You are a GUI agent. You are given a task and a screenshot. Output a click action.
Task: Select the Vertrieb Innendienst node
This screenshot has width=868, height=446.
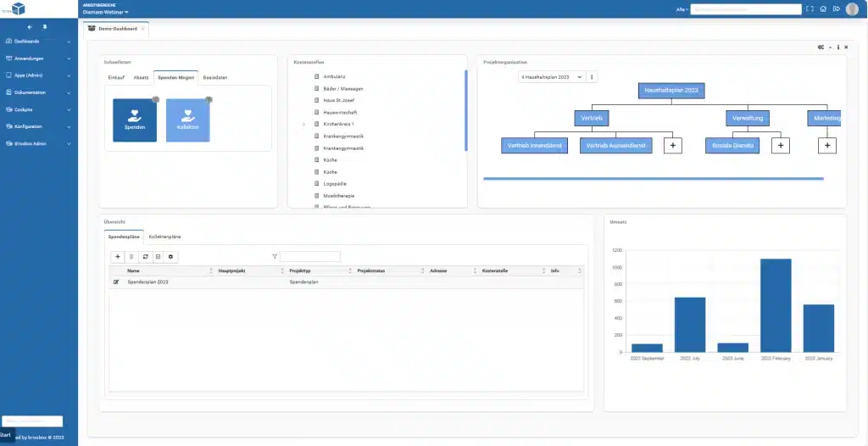pos(535,145)
